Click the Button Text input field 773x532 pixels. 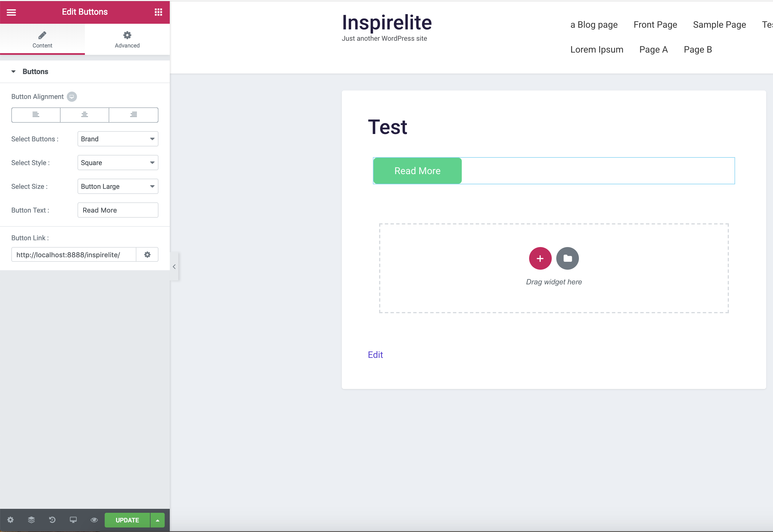point(118,210)
